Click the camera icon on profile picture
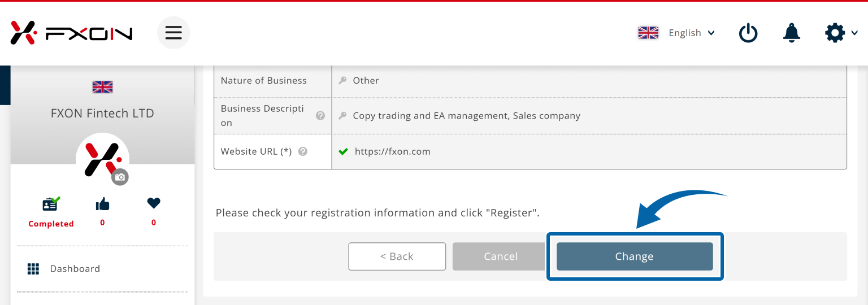 click(x=120, y=177)
